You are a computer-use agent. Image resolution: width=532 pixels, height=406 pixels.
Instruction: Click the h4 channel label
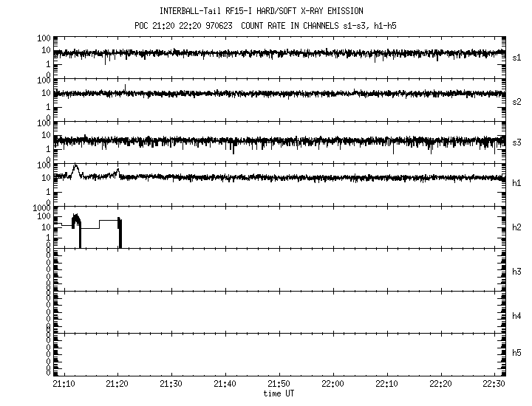[517, 316]
